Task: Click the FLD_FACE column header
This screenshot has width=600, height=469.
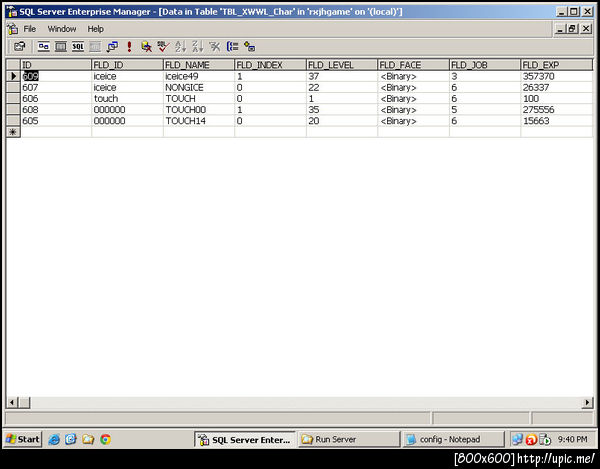Action: pos(413,65)
